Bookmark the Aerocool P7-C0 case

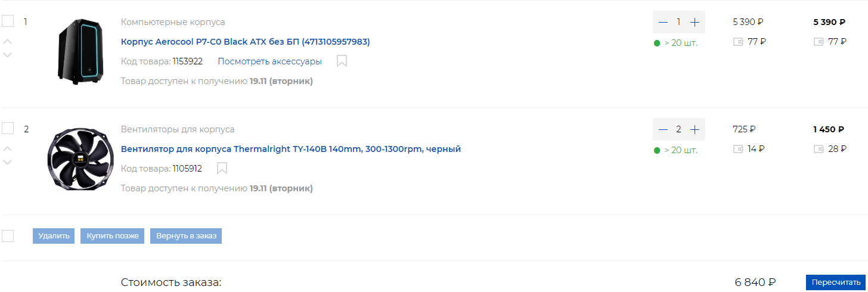pos(342,61)
